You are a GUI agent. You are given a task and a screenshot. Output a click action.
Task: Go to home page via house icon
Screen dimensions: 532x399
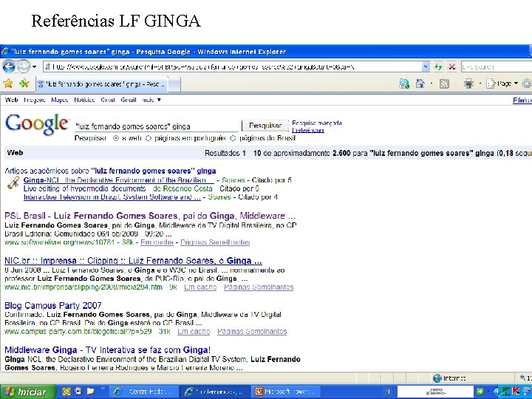coord(420,83)
